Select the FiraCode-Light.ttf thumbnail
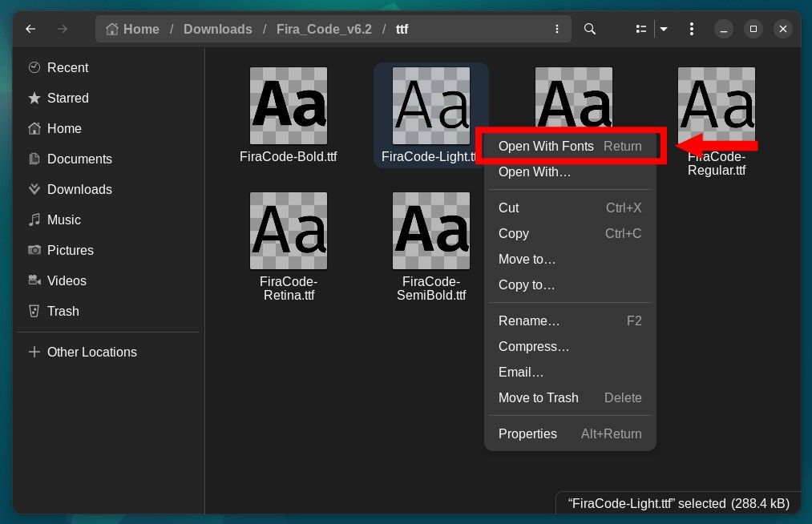The width and height of the screenshot is (812, 524). (x=431, y=106)
